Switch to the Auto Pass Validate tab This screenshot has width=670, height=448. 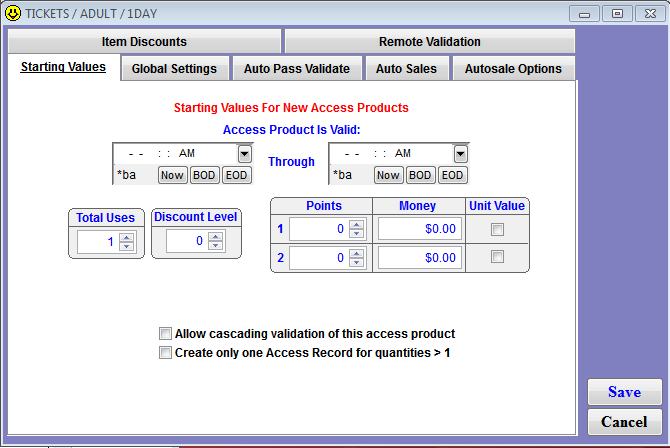(297, 69)
